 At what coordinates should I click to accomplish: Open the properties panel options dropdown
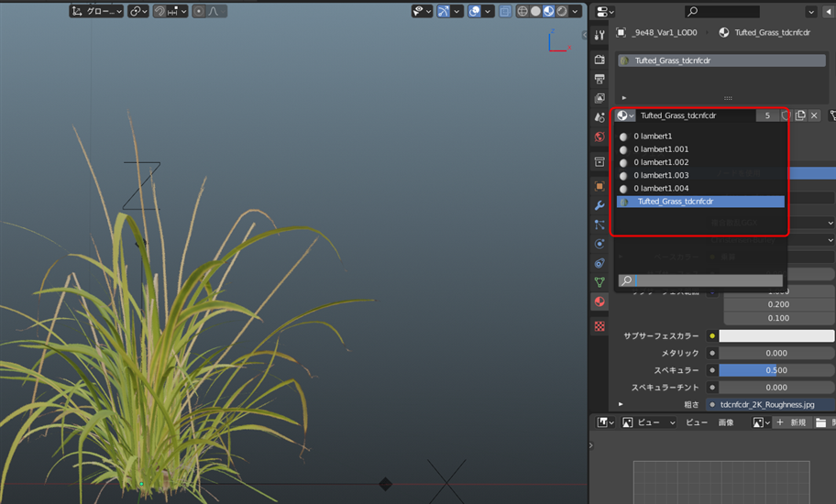click(811, 11)
